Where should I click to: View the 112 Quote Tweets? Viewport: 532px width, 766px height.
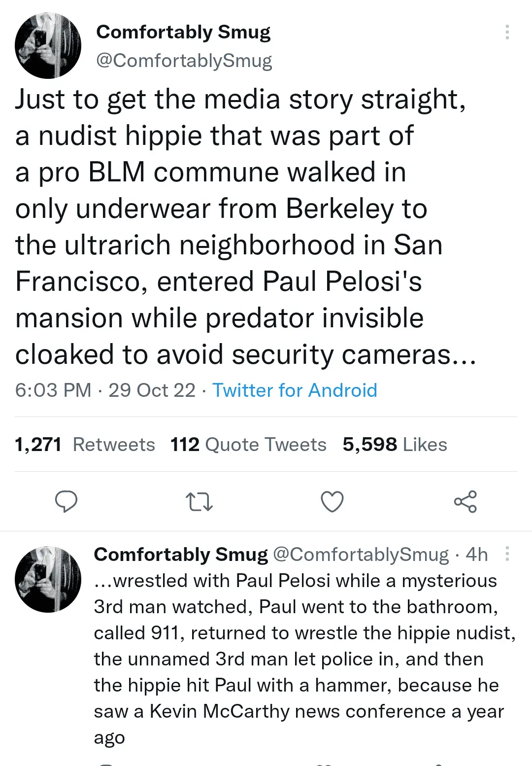point(248,445)
